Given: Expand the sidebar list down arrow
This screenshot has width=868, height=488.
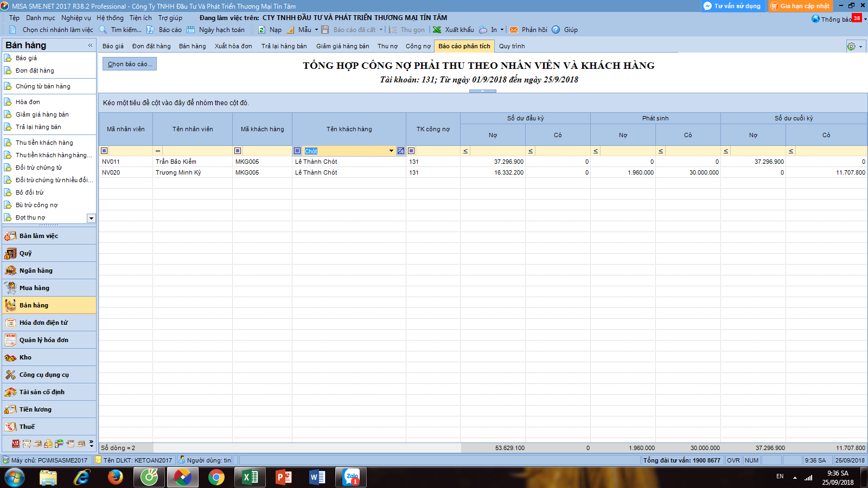Looking at the screenshot, I should (91, 218).
